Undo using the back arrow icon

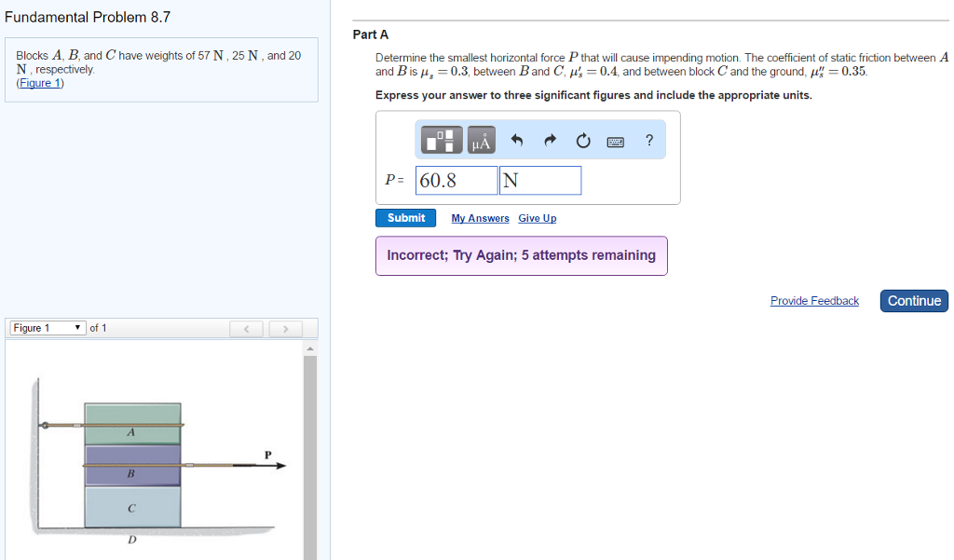click(516, 140)
